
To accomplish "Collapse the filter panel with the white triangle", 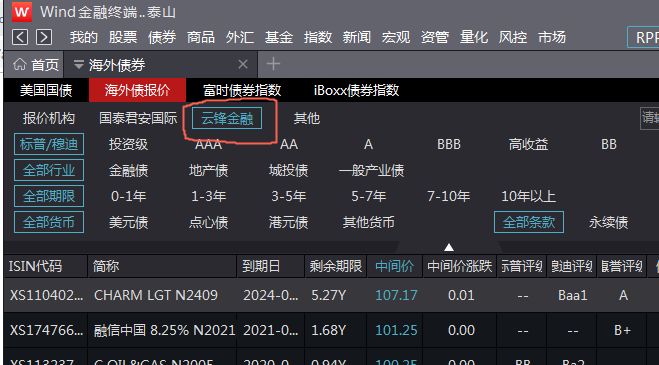I will click(449, 247).
